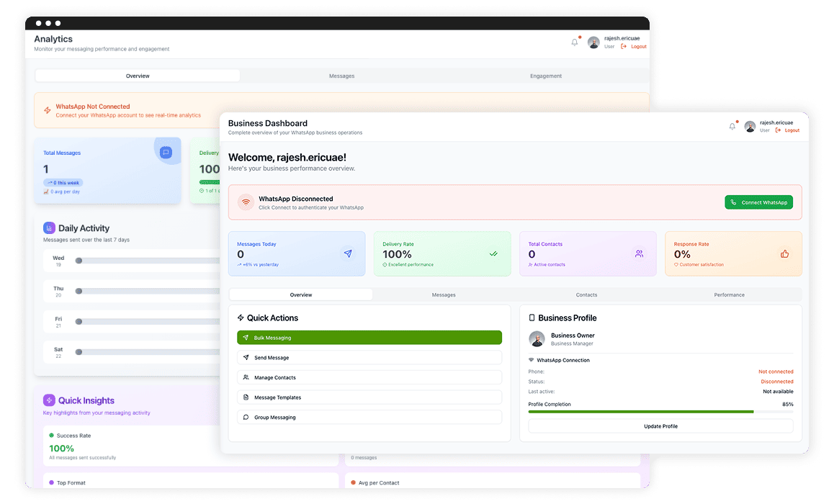The image size is (834, 504).
Task: Click the Quick Insights sparkle icon
Action: [x=49, y=400]
